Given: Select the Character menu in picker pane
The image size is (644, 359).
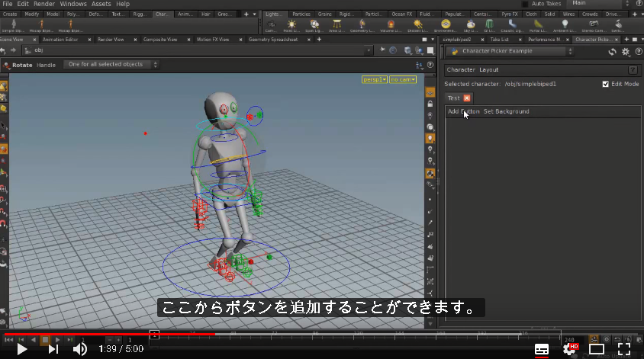Looking at the screenshot, I should click(461, 70).
